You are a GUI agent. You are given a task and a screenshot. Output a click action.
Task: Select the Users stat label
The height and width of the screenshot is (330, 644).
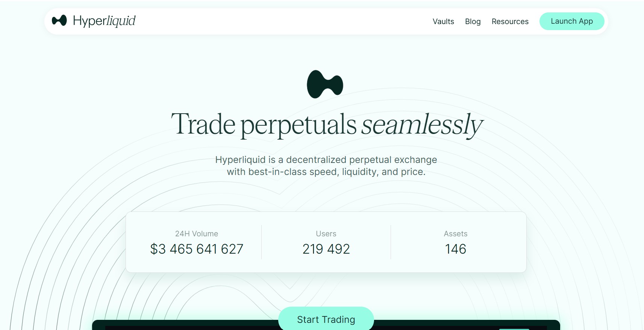point(326,234)
